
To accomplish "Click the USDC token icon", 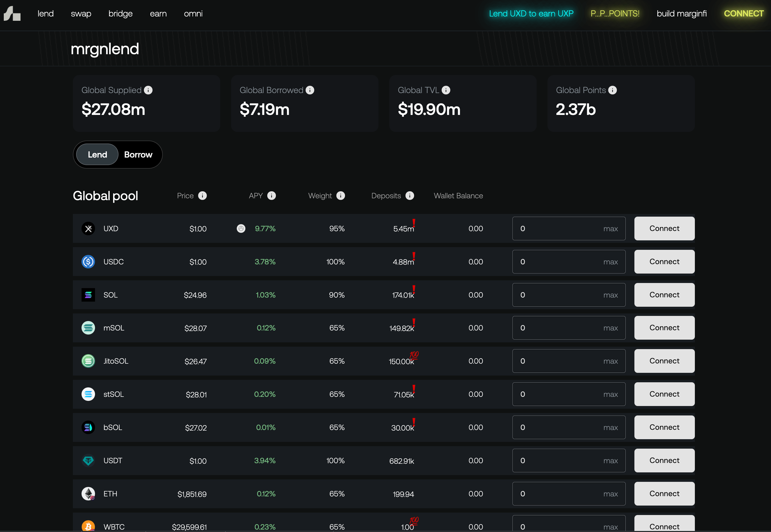I will (x=88, y=262).
